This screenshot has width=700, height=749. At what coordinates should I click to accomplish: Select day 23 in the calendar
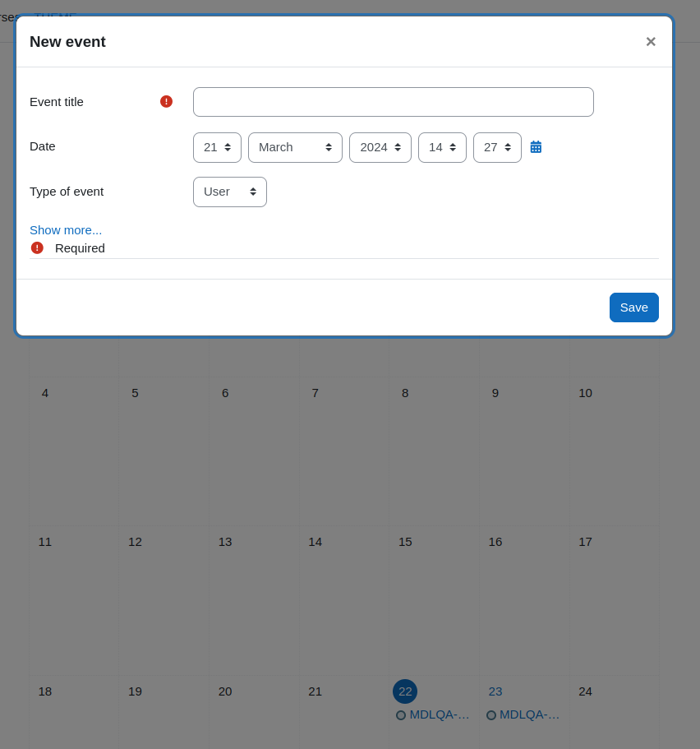[495, 691]
